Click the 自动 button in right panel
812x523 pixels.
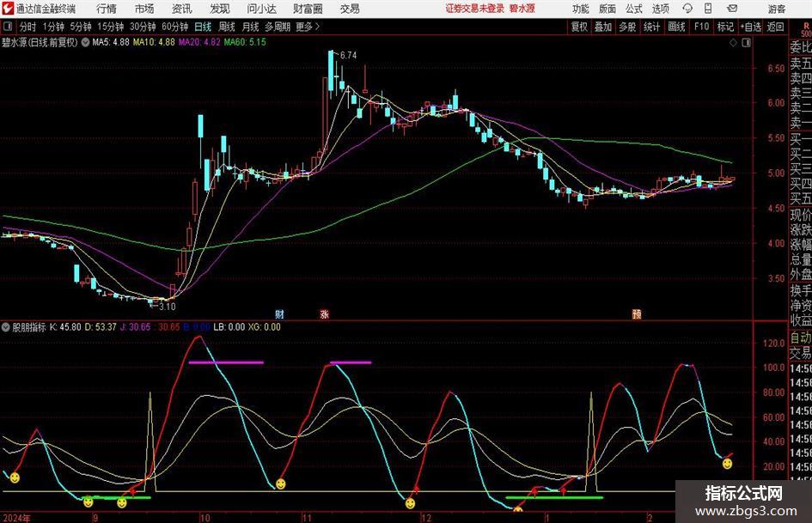[x=801, y=338]
